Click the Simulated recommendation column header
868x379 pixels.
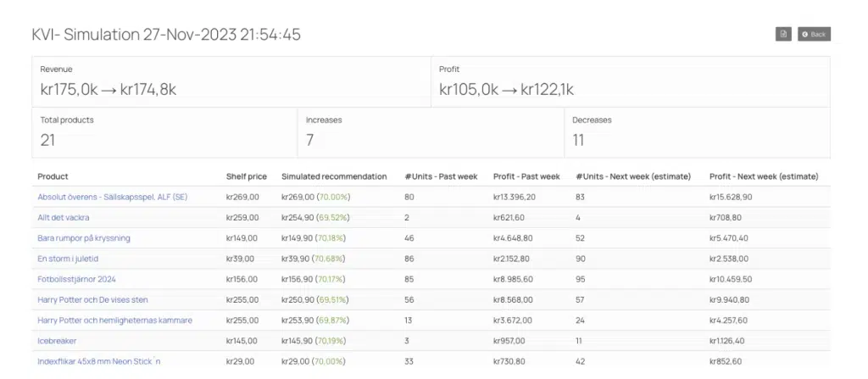334,176
